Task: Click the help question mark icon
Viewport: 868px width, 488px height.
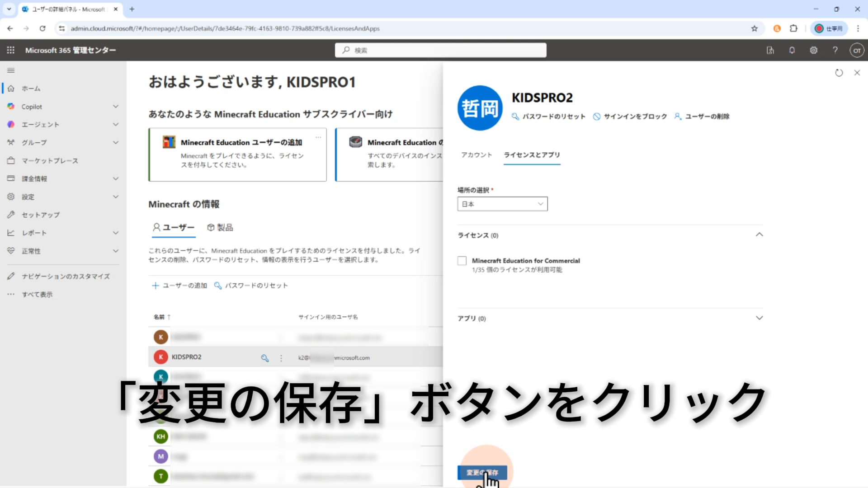Action: point(835,50)
